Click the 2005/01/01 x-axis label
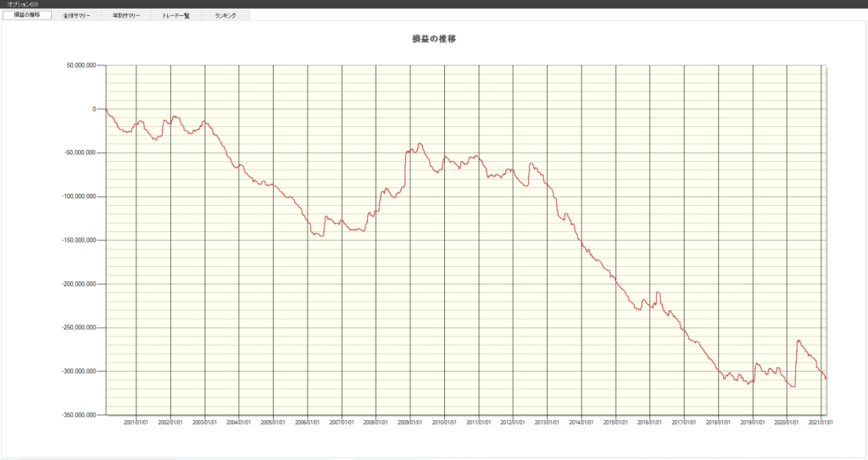This screenshot has width=868, height=460. pos(273,423)
